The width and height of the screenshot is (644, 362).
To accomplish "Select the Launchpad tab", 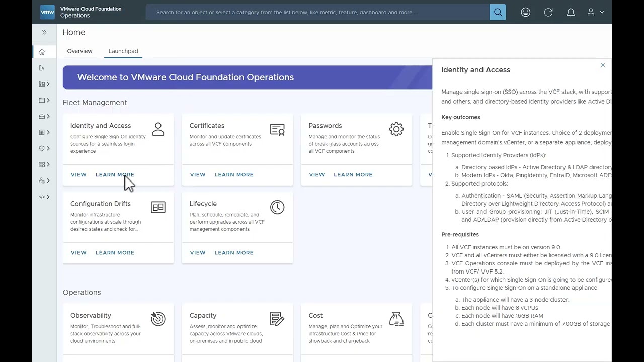I will click(123, 51).
